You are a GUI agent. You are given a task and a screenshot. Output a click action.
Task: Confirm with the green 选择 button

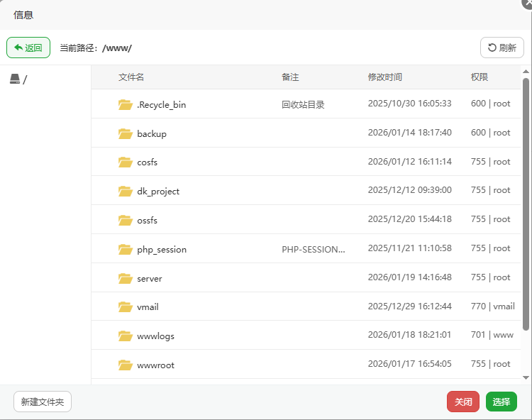point(501,402)
